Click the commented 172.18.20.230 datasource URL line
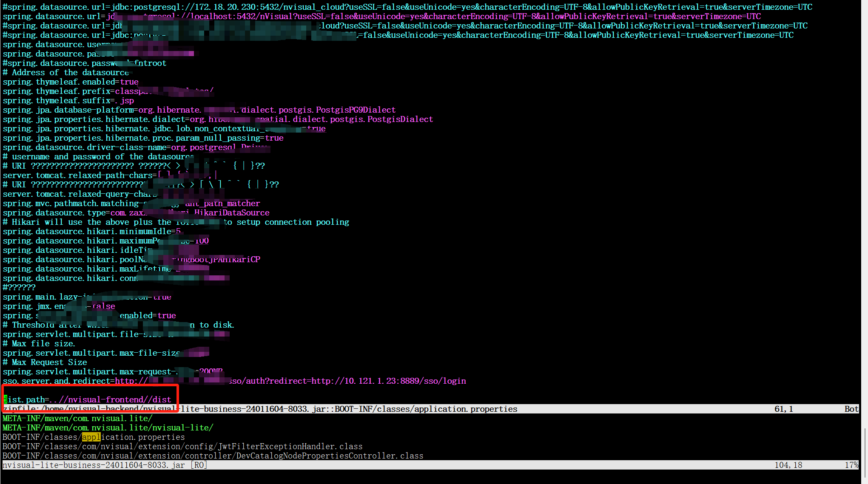 pyautogui.click(x=407, y=7)
